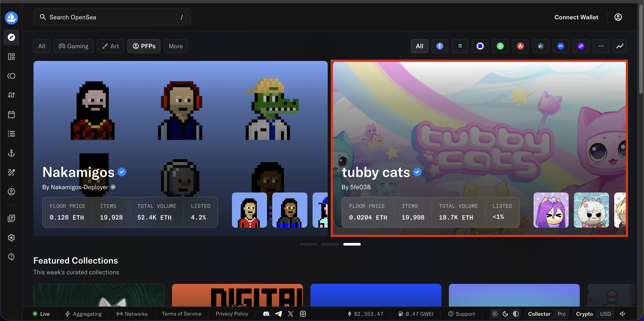The height and width of the screenshot is (321, 644).
Task: Select third carousel slide indicator
Action: coord(352,244)
